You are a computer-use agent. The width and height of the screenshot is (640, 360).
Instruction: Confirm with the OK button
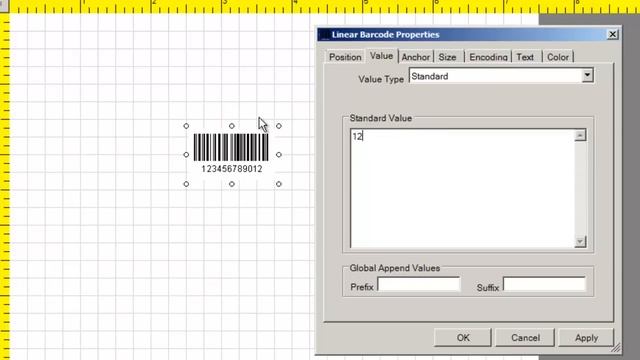463,338
